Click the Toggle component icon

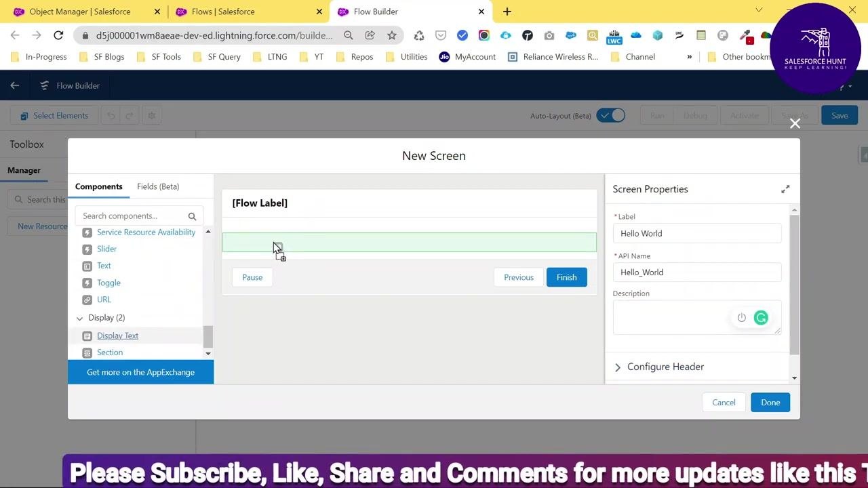(87, 283)
